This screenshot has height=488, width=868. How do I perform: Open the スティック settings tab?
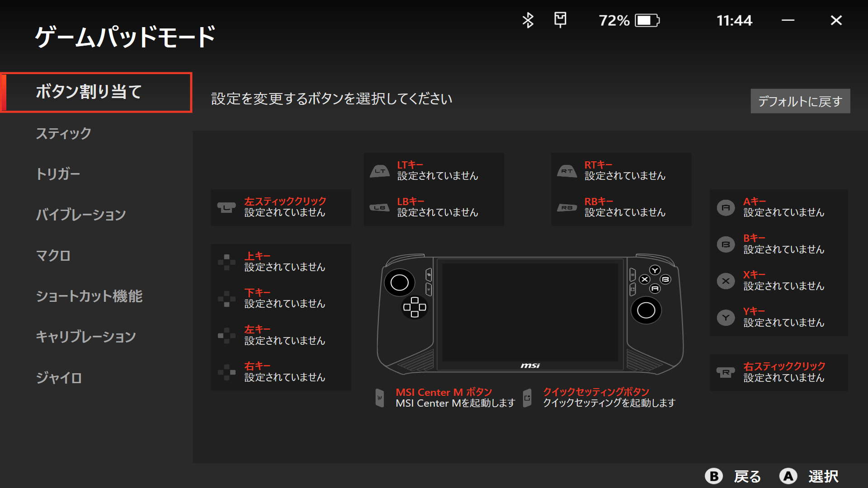64,133
